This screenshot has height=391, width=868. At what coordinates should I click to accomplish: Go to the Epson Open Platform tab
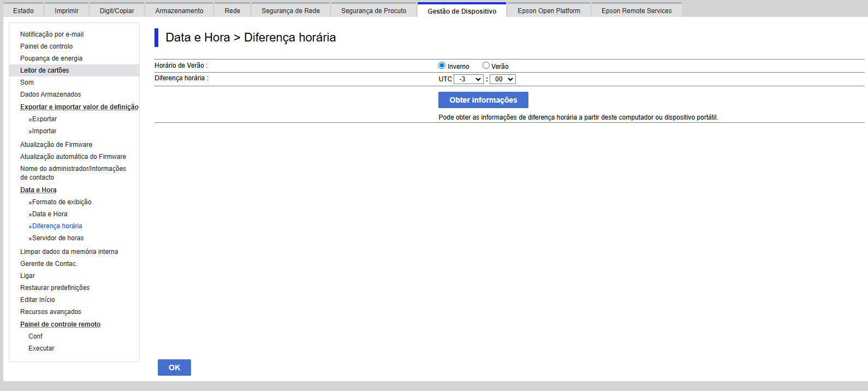tap(549, 11)
